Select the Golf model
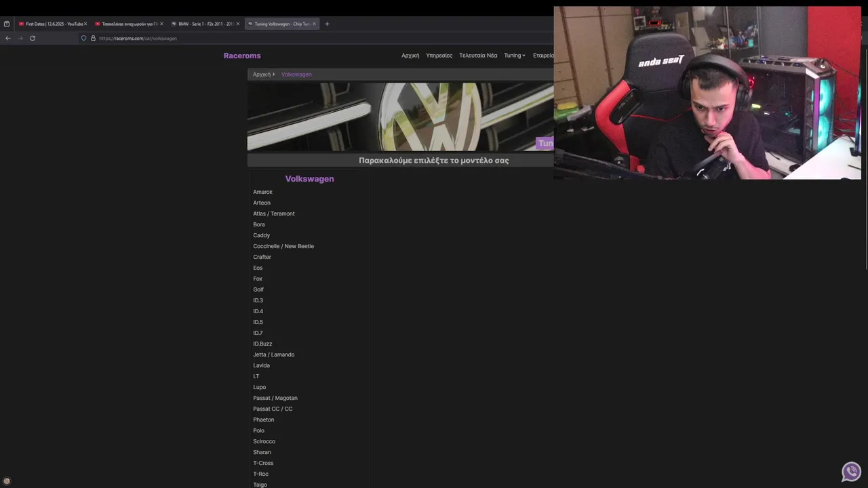Image resolution: width=868 pixels, height=488 pixels. coord(258,289)
